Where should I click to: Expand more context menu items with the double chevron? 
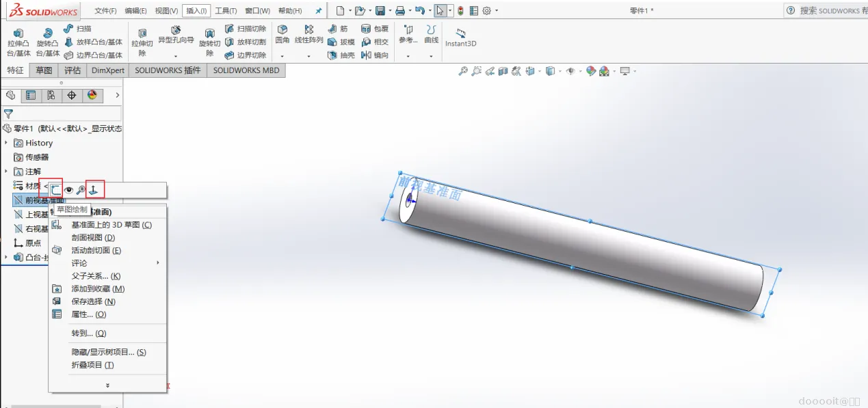107,385
